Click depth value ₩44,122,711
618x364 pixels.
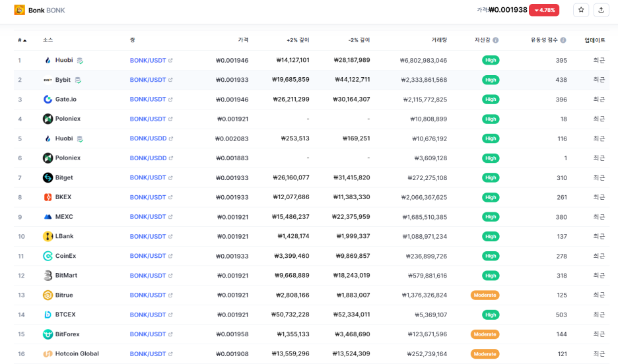[353, 80]
